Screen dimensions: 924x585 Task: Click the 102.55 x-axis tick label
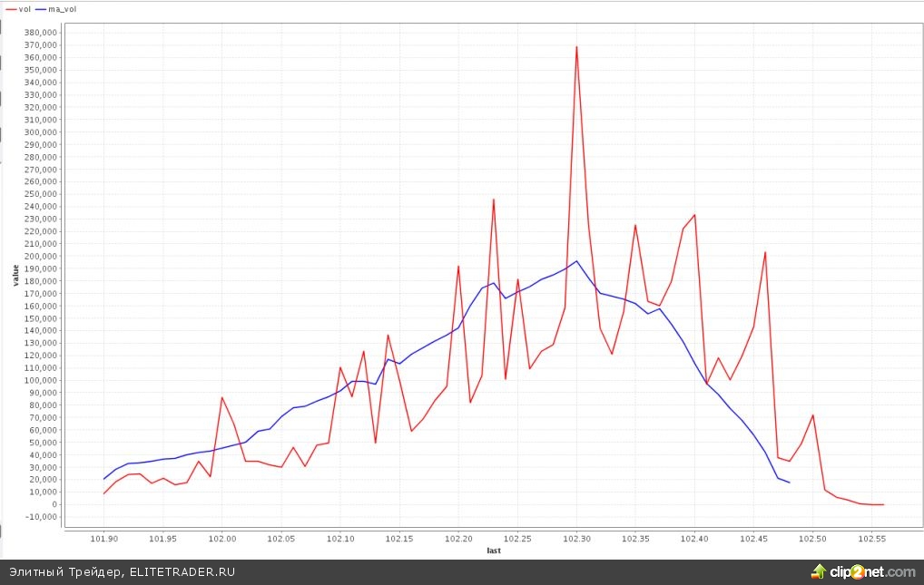[871, 537]
